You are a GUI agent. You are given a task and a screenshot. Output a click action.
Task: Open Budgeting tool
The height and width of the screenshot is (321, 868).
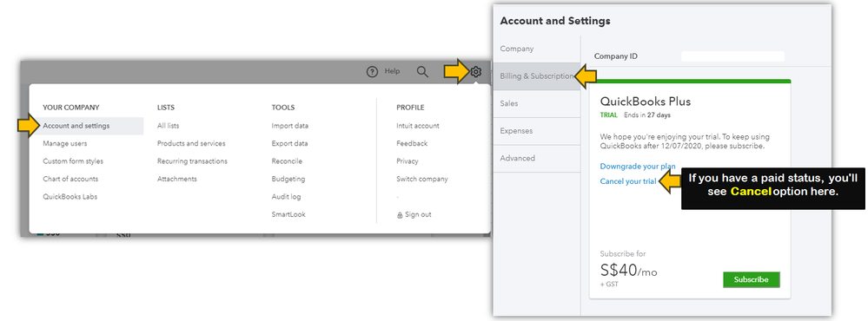[288, 179]
